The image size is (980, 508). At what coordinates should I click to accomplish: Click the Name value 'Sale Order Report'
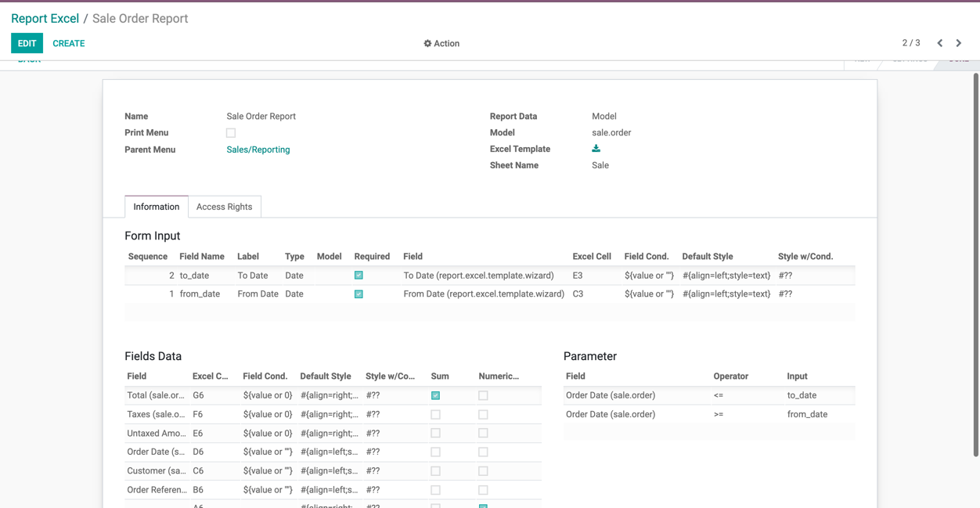(x=261, y=117)
